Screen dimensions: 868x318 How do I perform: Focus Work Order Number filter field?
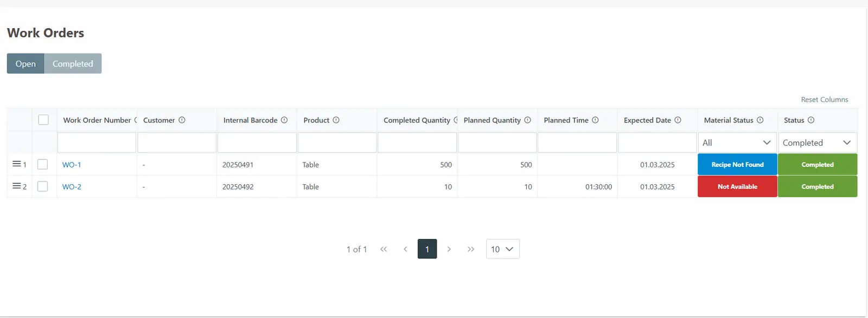[97, 142]
